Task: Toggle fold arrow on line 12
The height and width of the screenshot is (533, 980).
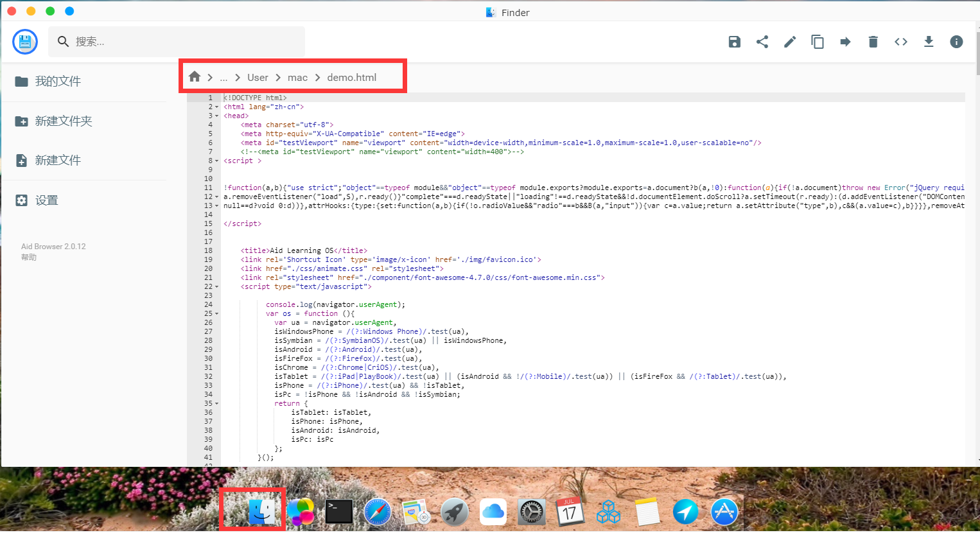Action: click(x=217, y=197)
